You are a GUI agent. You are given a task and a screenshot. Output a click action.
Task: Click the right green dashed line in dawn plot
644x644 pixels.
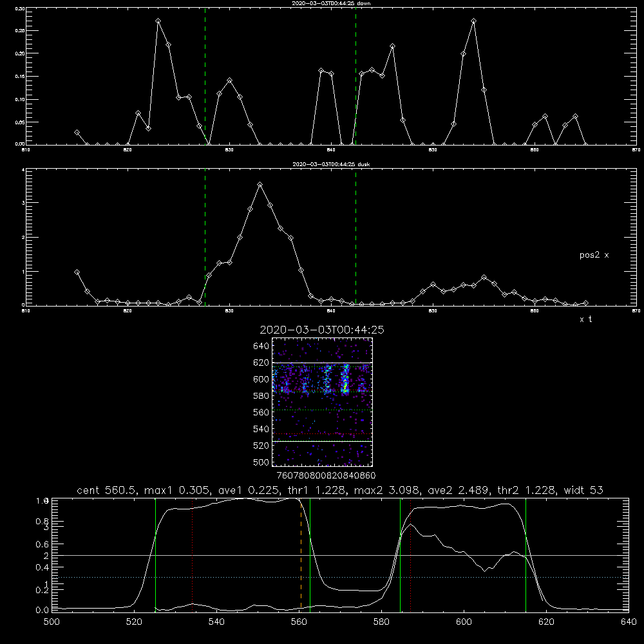355,77
